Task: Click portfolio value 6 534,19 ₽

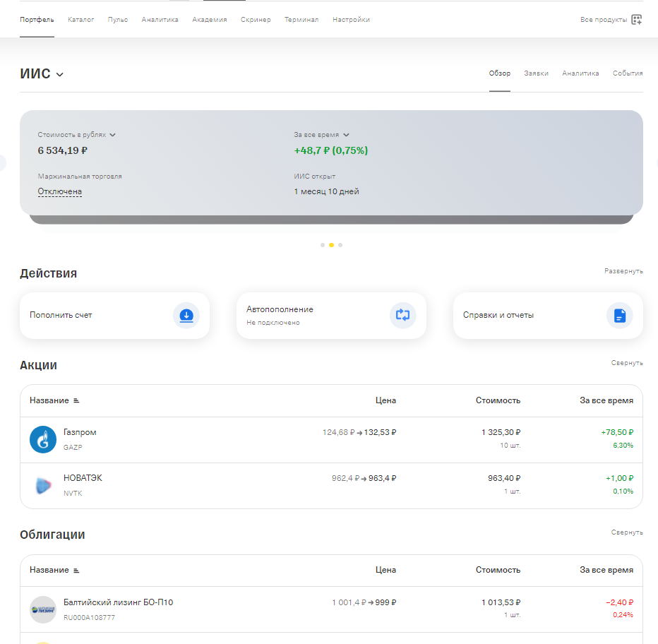Action: pyautogui.click(x=63, y=150)
